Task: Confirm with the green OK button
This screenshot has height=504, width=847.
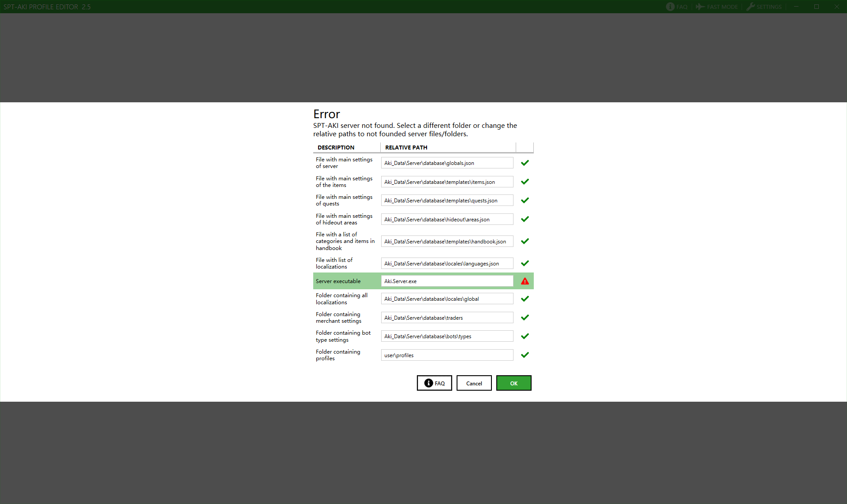Action: coord(513,383)
